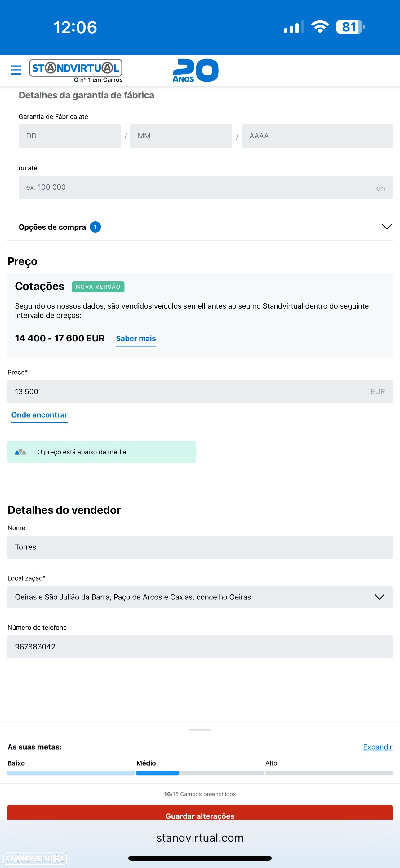
Task: Tap the 20 Anos anniversary logo
Action: 196,70
